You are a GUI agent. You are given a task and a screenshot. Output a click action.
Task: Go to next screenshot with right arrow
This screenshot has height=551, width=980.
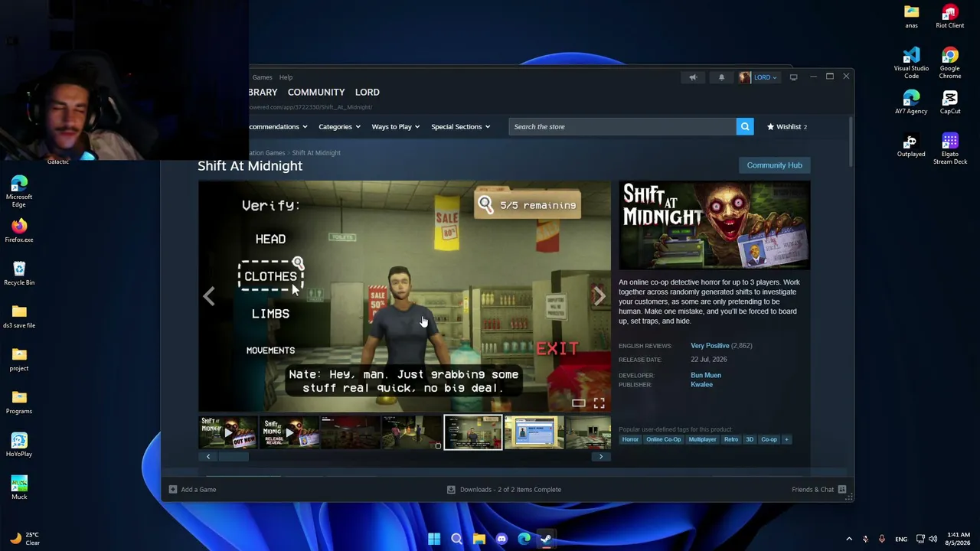(599, 296)
